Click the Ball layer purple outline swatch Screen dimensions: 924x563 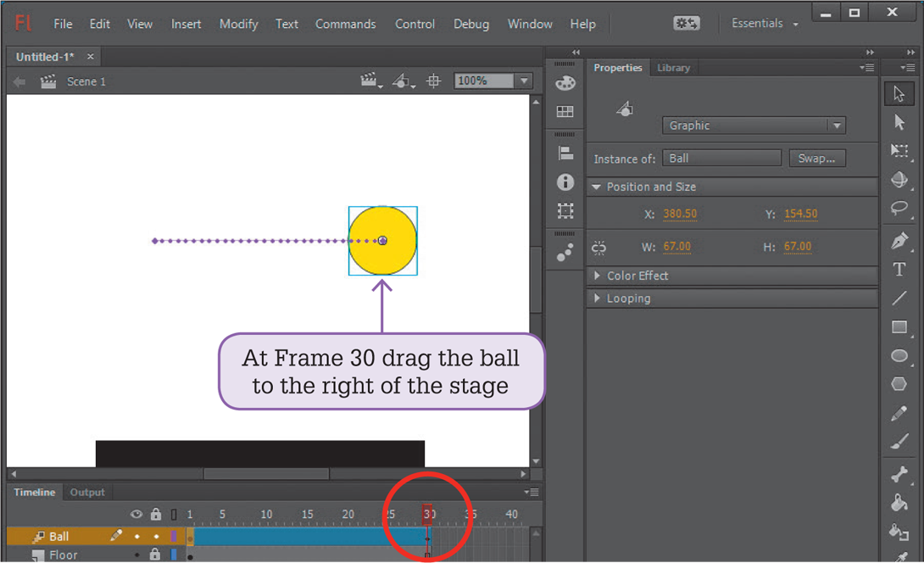tap(174, 536)
